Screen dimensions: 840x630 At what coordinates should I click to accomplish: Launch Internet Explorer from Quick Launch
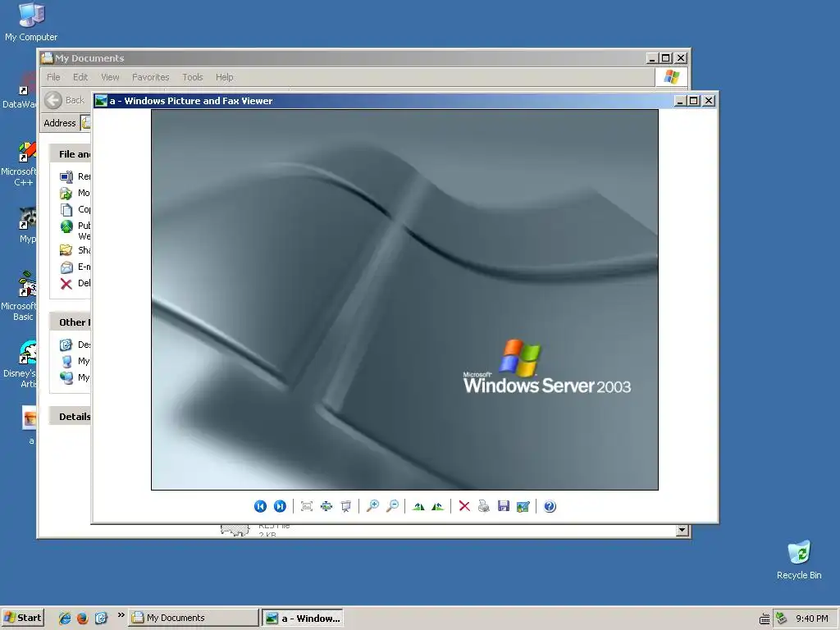pyautogui.click(x=65, y=618)
